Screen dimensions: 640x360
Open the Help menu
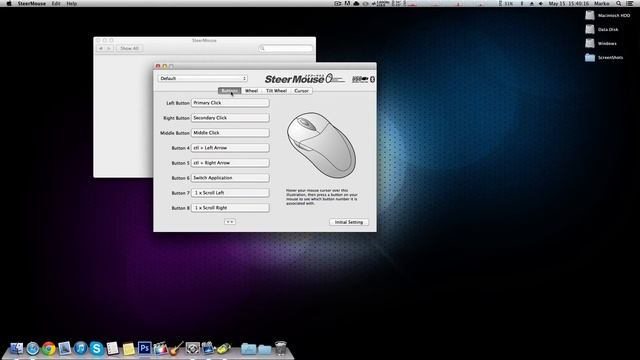(72, 3)
